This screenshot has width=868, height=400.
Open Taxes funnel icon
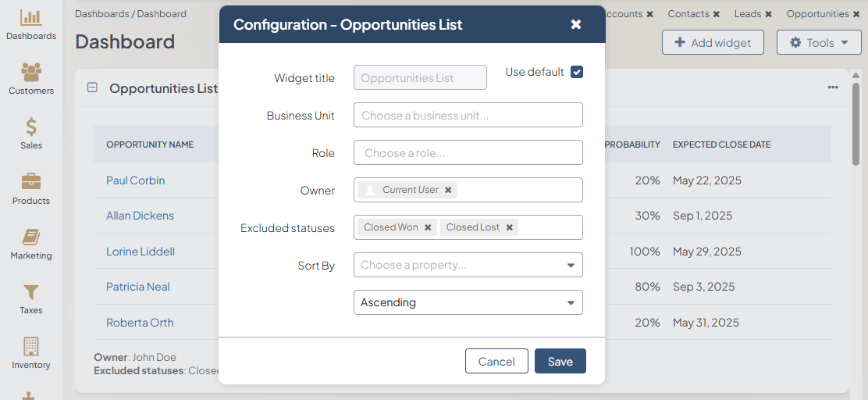pos(31,292)
